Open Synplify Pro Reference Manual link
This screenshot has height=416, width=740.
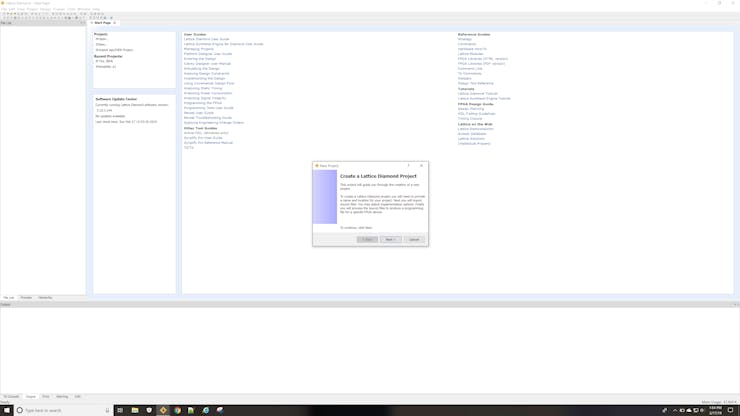tap(208, 143)
